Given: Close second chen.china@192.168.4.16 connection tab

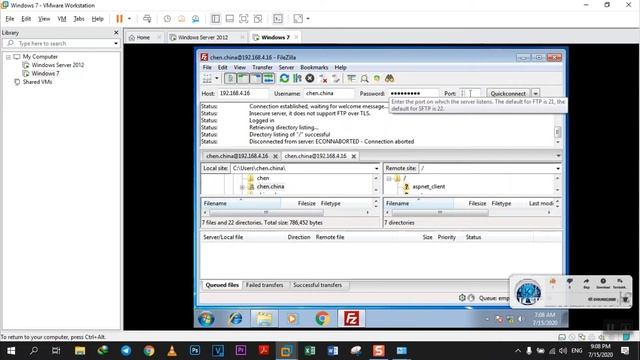Looking at the screenshot, I should (354, 156).
